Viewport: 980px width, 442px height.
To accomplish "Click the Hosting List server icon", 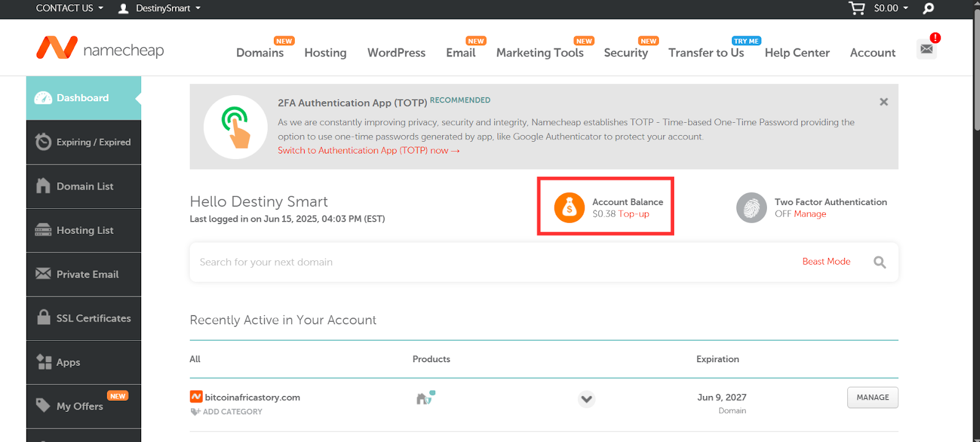I will tap(43, 230).
